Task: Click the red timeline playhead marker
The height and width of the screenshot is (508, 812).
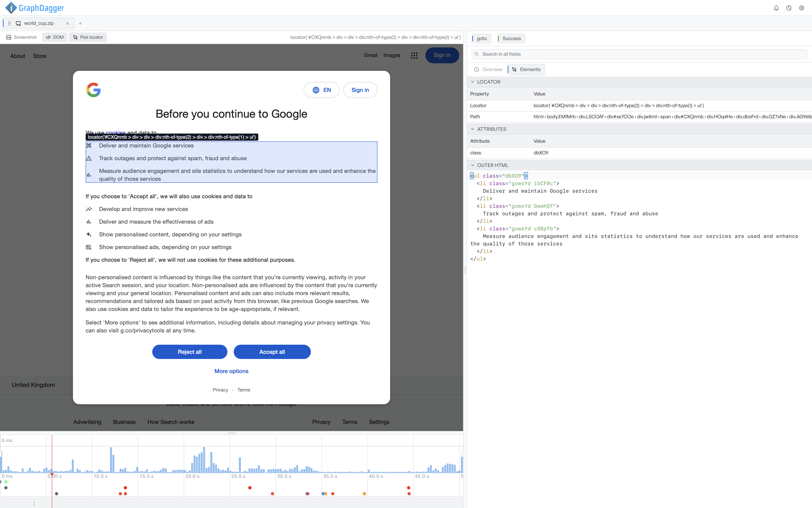Action: (x=52, y=474)
